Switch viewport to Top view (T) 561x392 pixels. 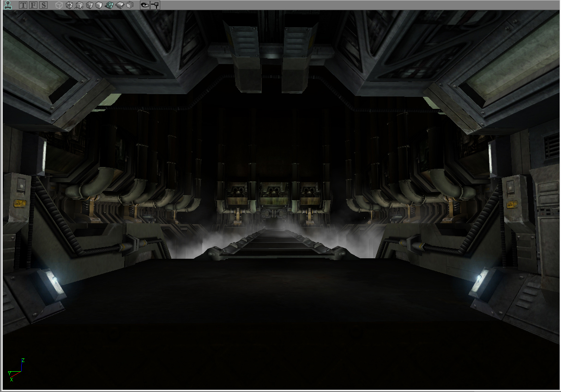point(23,5)
